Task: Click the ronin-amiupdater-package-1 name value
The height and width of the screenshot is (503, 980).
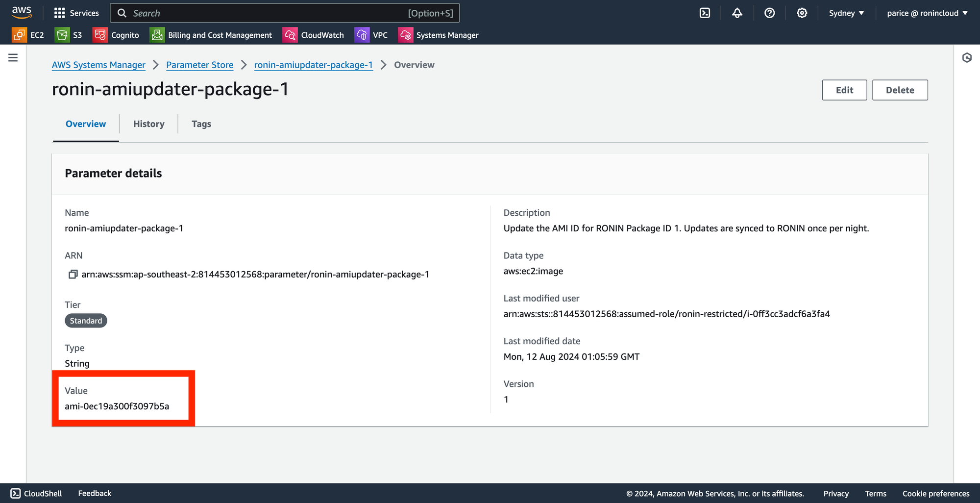Action: tap(124, 228)
